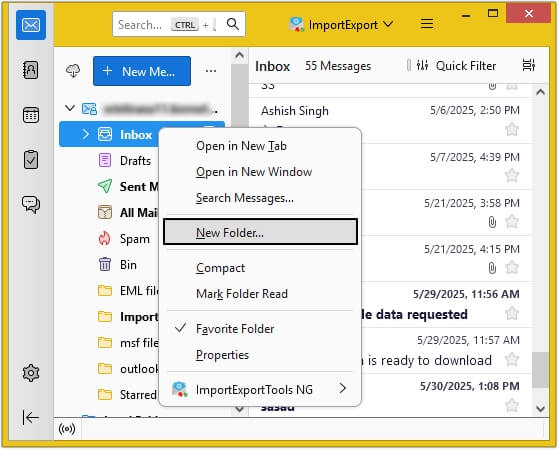Open the hamburger application menu
Screen dimensions: 559x450
(427, 24)
